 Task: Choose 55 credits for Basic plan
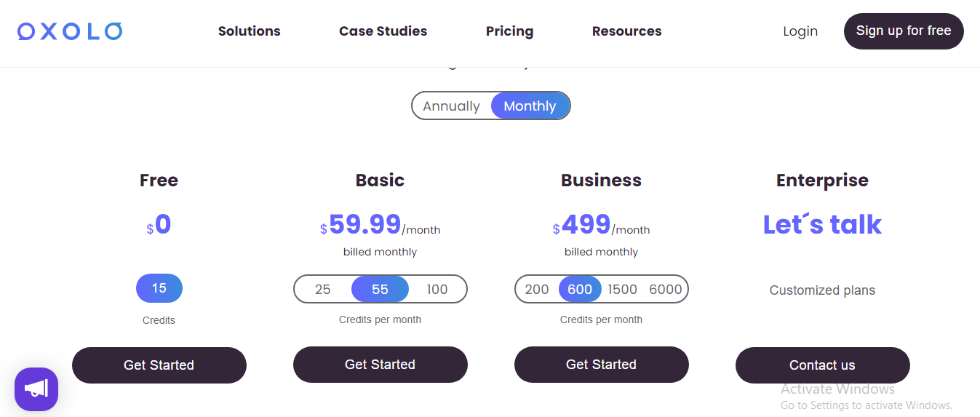380,290
